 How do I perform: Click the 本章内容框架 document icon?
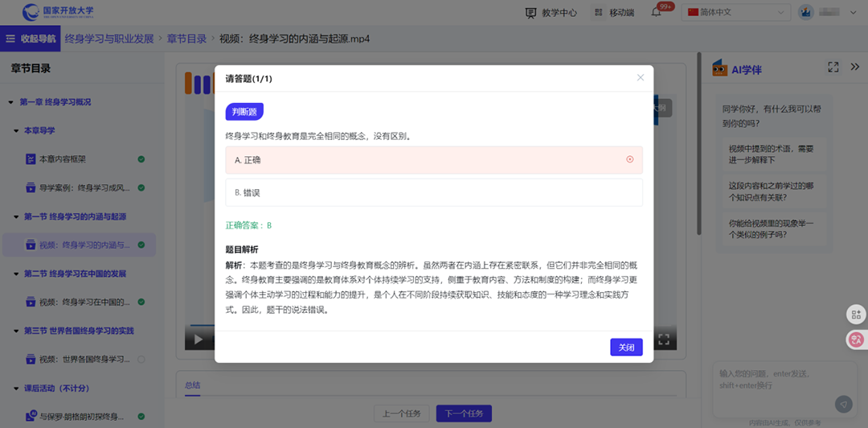pyautogui.click(x=31, y=159)
